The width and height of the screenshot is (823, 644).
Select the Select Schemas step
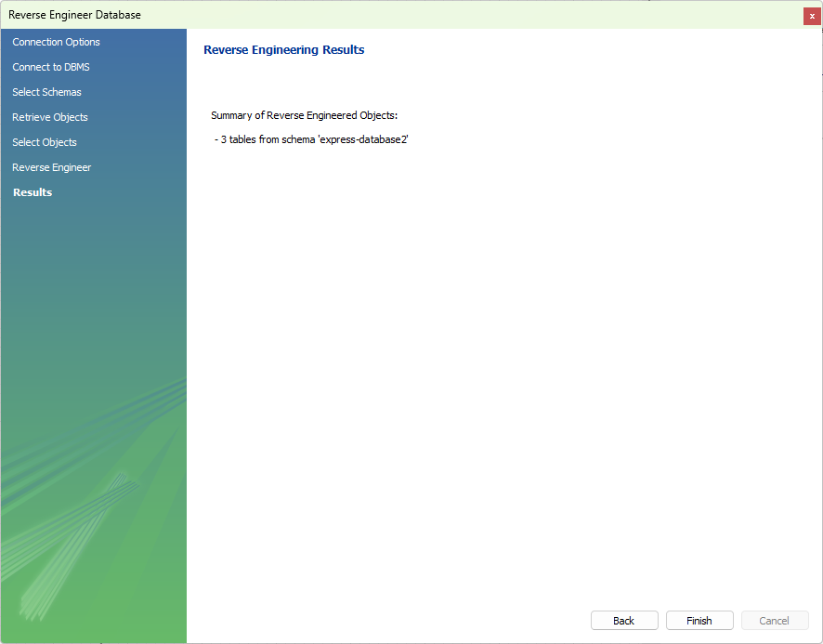[46, 92]
